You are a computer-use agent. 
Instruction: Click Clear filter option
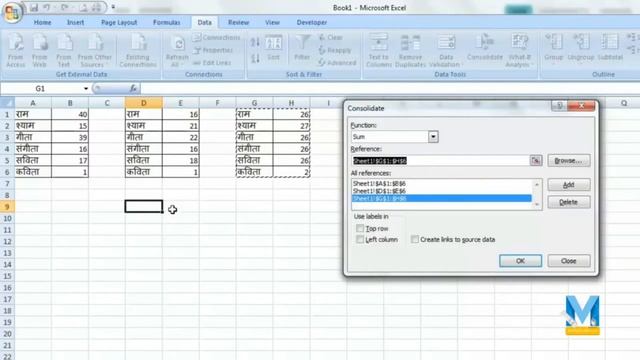click(331, 38)
